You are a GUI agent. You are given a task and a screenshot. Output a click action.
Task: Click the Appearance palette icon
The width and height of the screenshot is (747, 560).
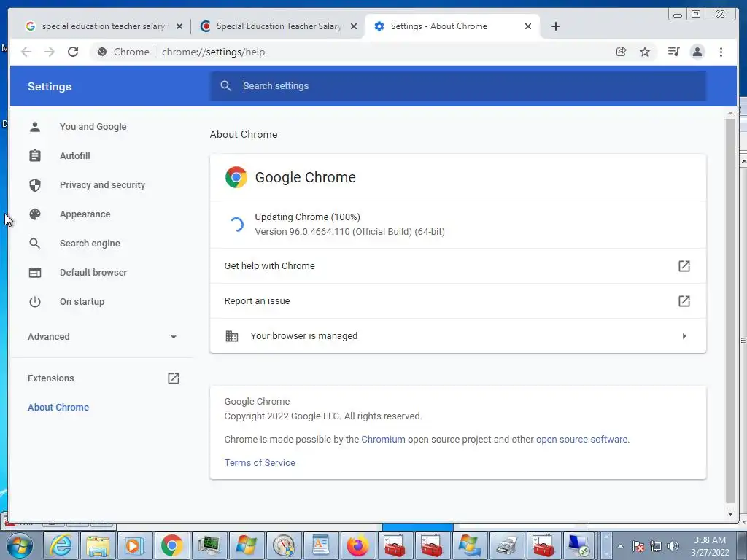click(35, 214)
